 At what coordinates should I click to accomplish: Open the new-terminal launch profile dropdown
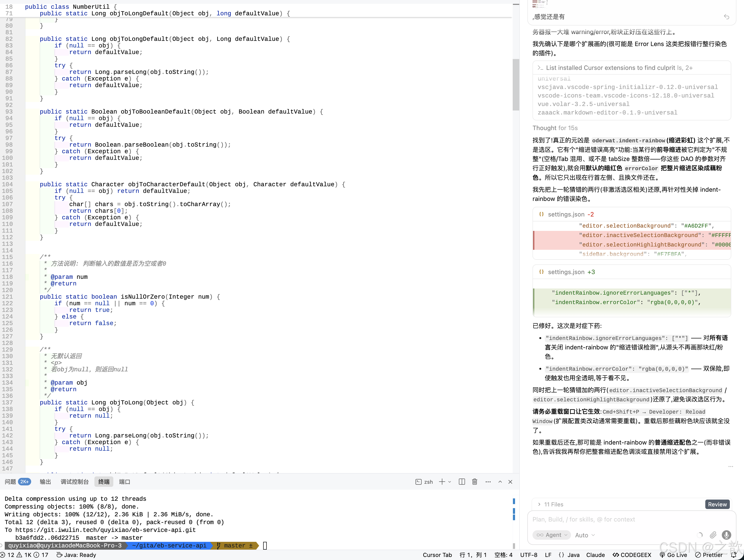pyautogui.click(x=450, y=482)
